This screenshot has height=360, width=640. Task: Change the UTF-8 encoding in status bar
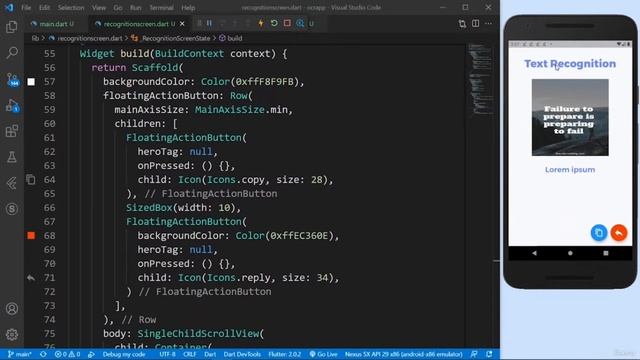[167, 354]
